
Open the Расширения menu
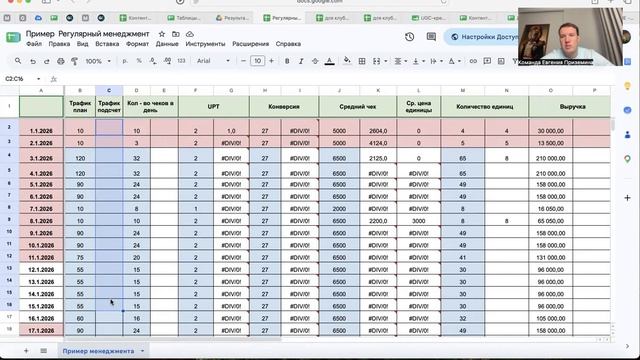pyautogui.click(x=251, y=44)
